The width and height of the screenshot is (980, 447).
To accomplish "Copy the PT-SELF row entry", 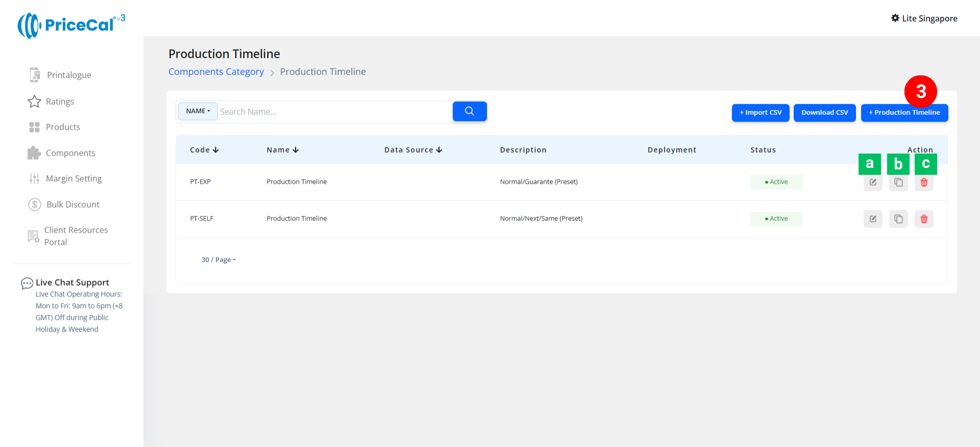I will [898, 219].
